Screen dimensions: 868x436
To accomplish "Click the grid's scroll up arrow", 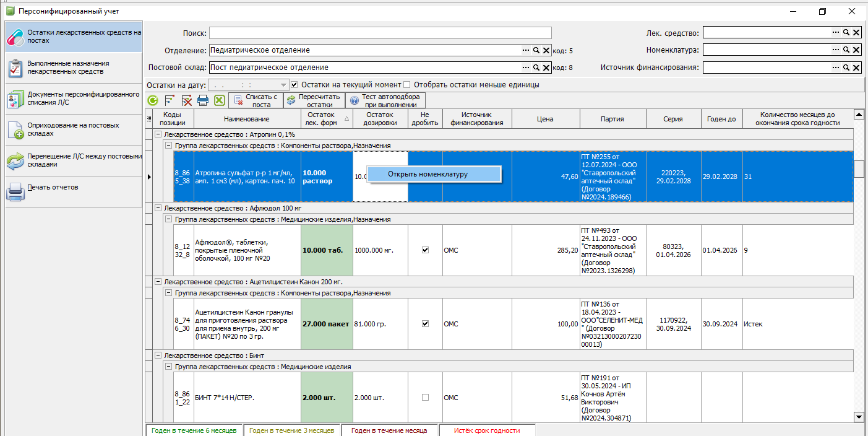I will click(x=859, y=115).
